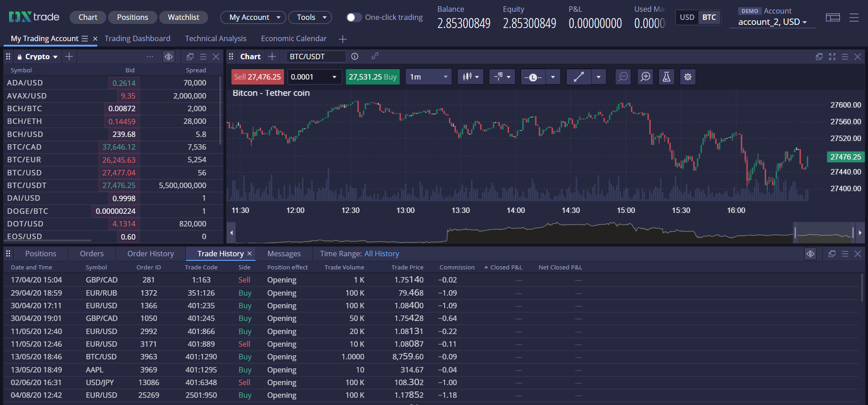Zoom out on the BTC/USDT chart
868x405 pixels.
[623, 77]
